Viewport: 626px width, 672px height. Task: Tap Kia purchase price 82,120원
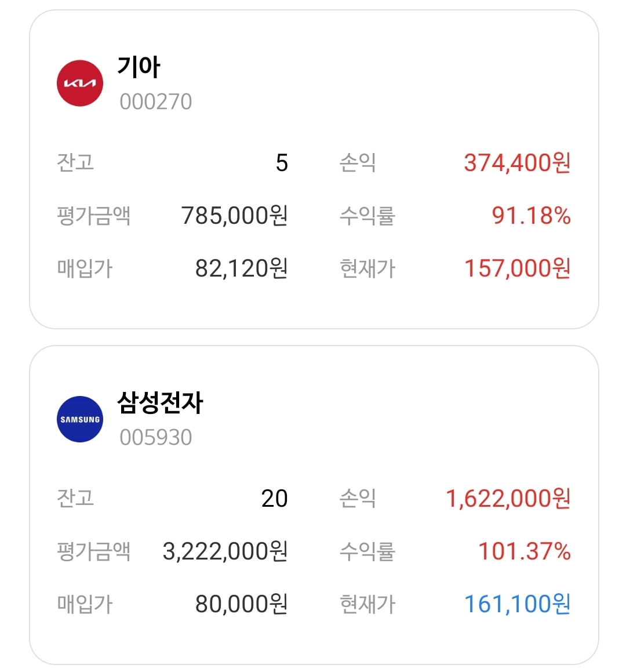tap(241, 268)
